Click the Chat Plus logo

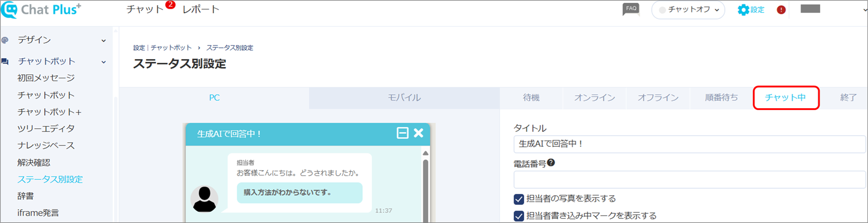tap(41, 9)
